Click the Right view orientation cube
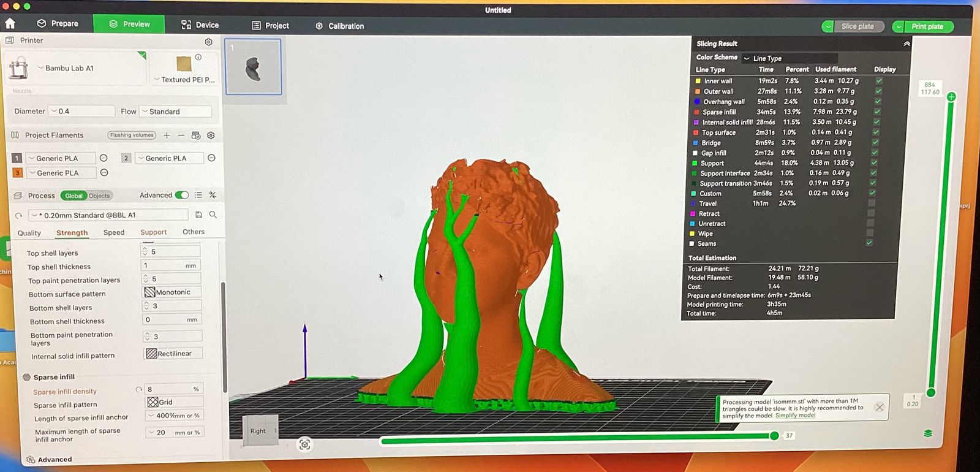 coord(260,431)
